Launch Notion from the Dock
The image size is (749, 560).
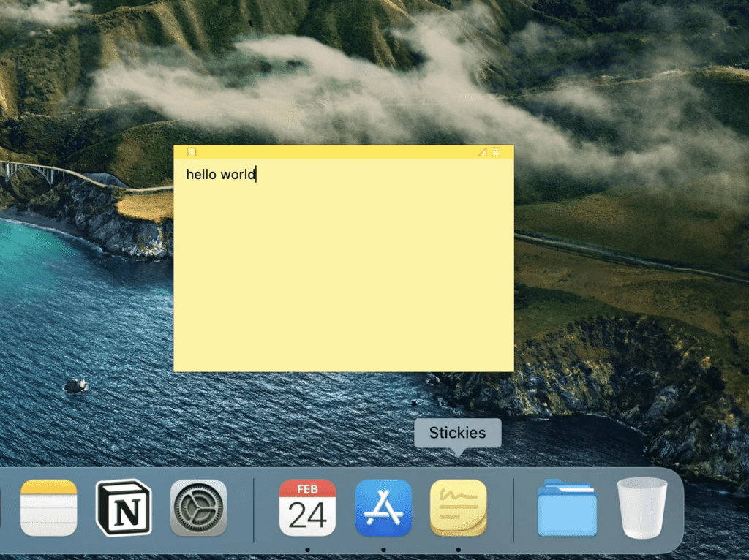pyautogui.click(x=124, y=507)
